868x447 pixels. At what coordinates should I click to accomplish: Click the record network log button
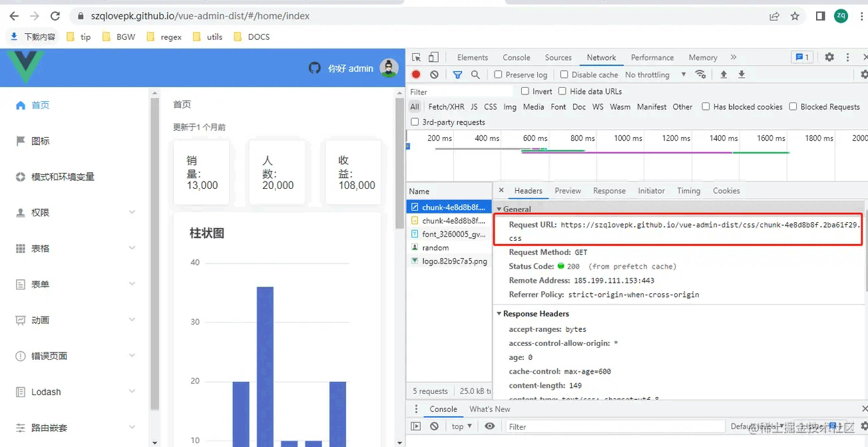click(x=416, y=74)
